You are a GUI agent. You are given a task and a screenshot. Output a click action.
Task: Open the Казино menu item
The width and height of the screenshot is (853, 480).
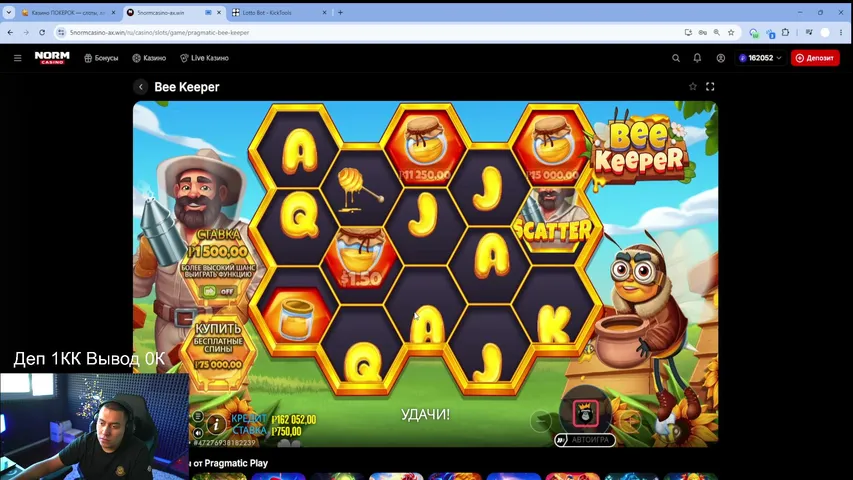pos(149,58)
